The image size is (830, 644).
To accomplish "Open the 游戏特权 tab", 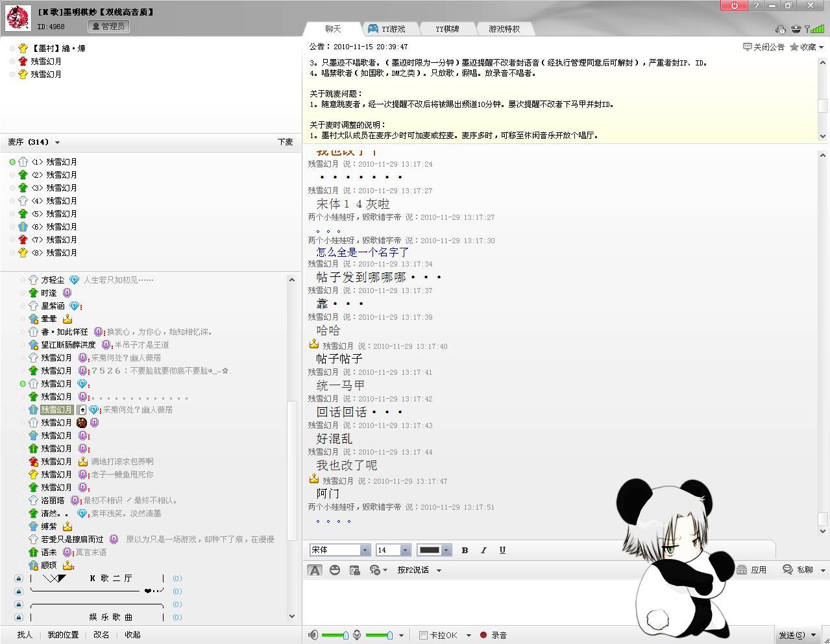I will point(504,29).
